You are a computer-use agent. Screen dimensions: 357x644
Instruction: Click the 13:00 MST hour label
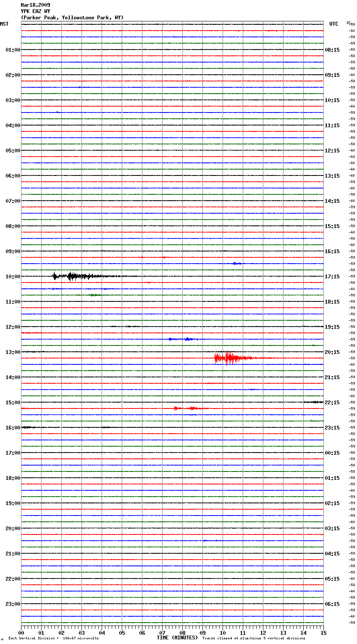tap(13, 352)
